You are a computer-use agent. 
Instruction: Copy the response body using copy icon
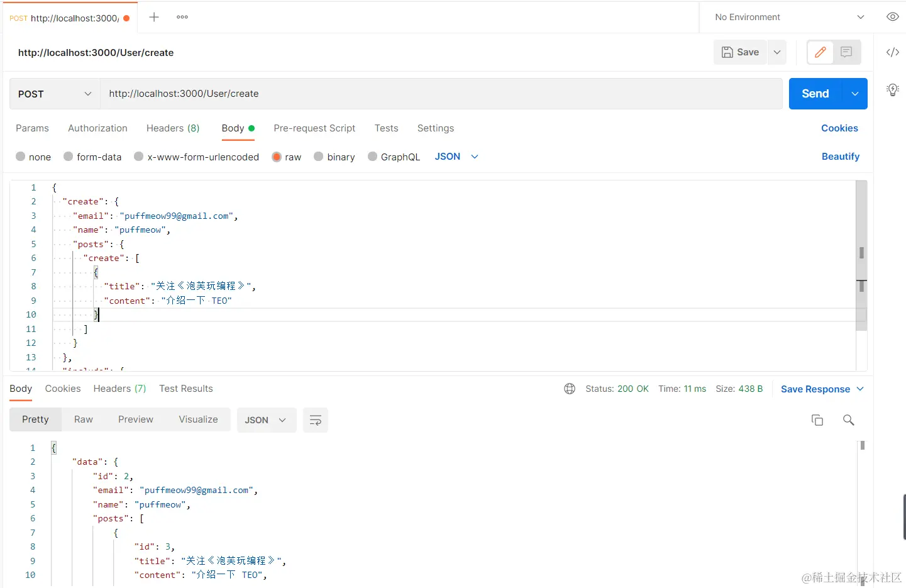[x=817, y=419]
